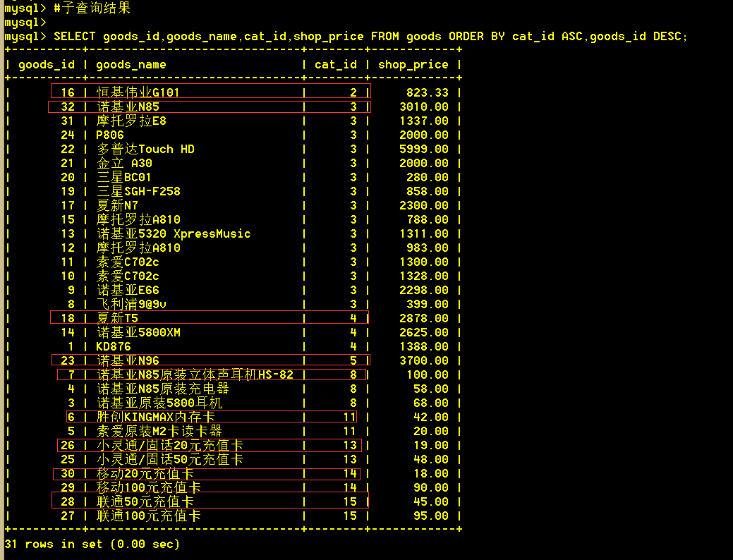Screen dimensions: 733x560
Task: Click price value 1311.00
Action: point(424,233)
